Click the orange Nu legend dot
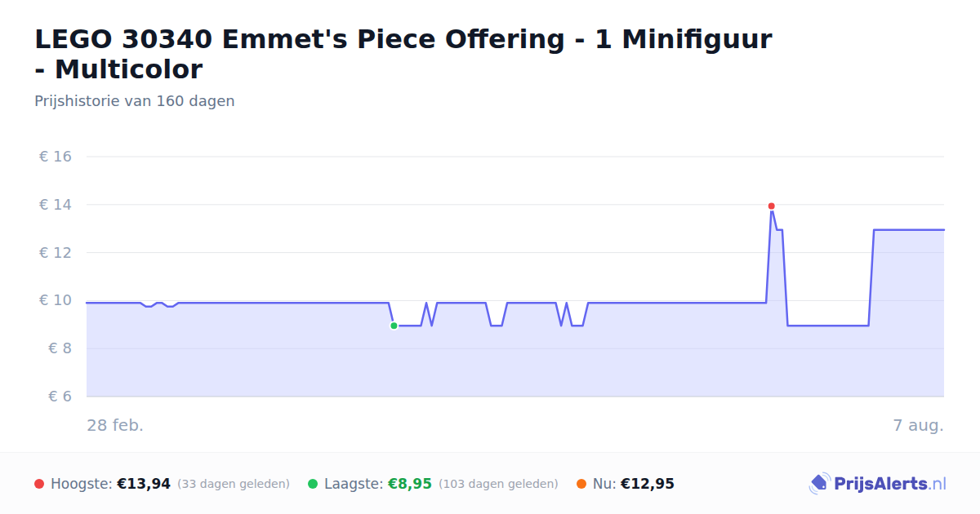 (581, 484)
